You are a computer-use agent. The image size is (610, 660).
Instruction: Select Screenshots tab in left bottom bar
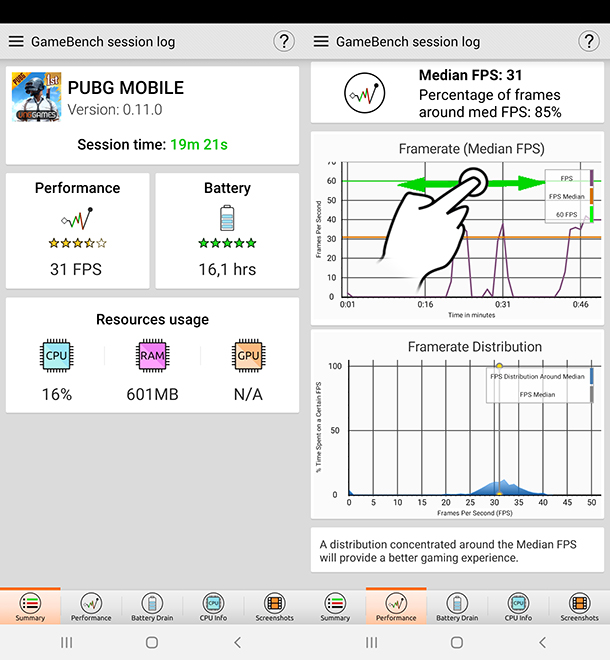click(x=274, y=607)
